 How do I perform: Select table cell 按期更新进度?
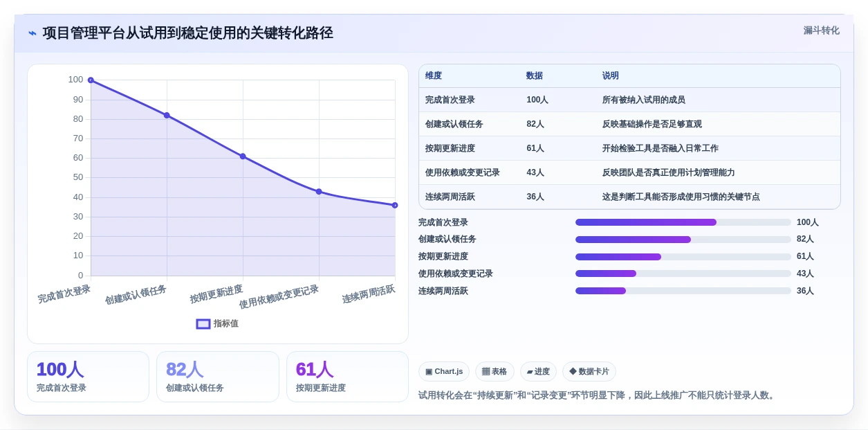click(x=450, y=148)
